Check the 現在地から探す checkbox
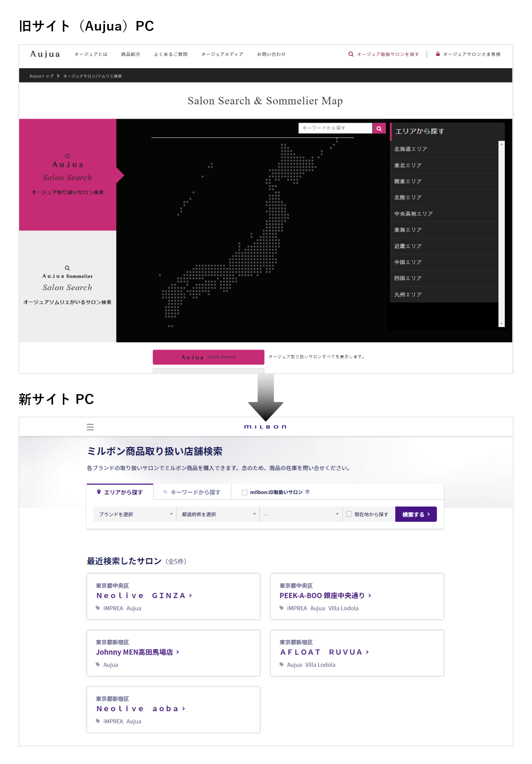532x764 pixels. coord(349,514)
